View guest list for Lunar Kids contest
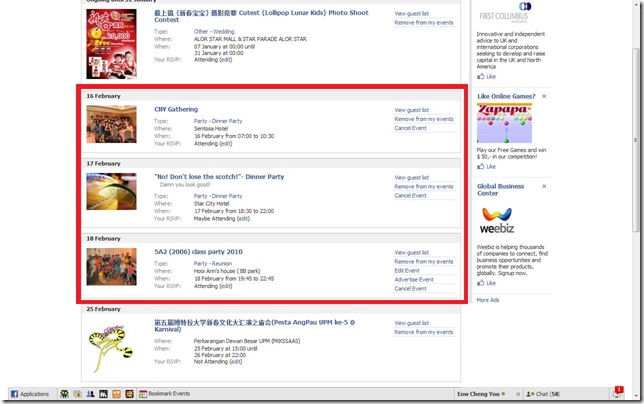Screen dimensions: 644x404 (x=412, y=14)
